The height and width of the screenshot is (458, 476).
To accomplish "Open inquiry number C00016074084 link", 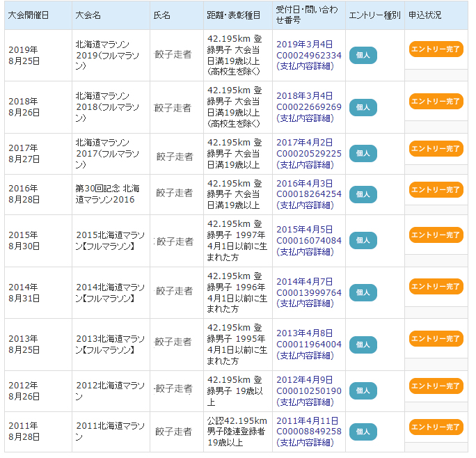I will (x=309, y=241).
